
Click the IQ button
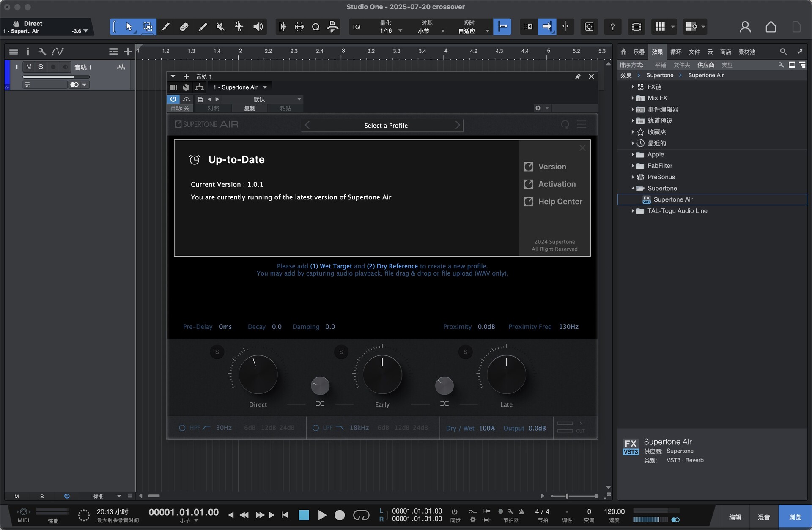pos(357,27)
